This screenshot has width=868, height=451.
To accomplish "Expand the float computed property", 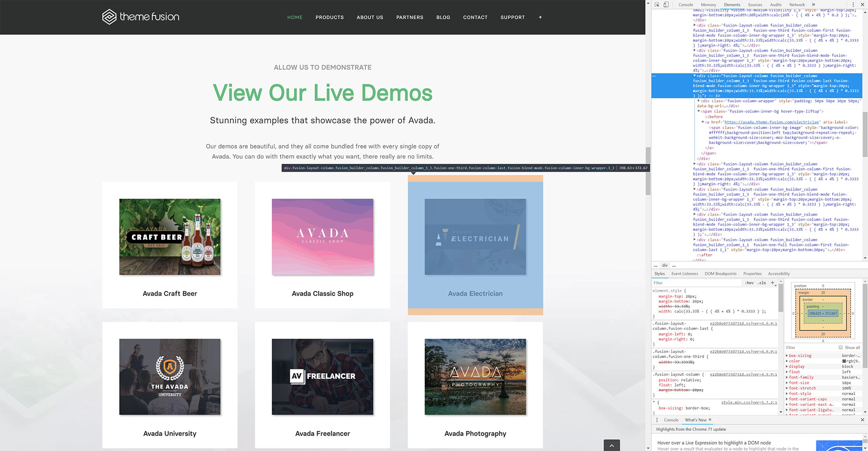I will coord(787,372).
